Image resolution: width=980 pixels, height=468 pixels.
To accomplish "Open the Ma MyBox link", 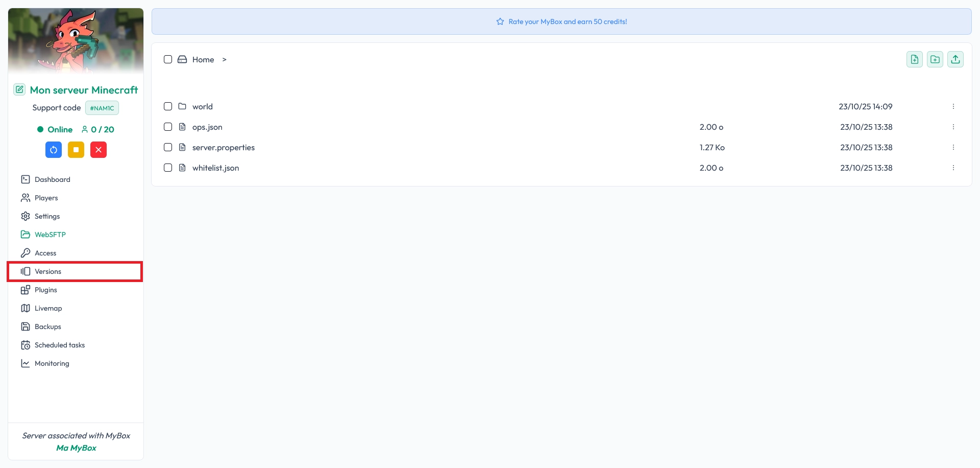I will (x=76, y=448).
